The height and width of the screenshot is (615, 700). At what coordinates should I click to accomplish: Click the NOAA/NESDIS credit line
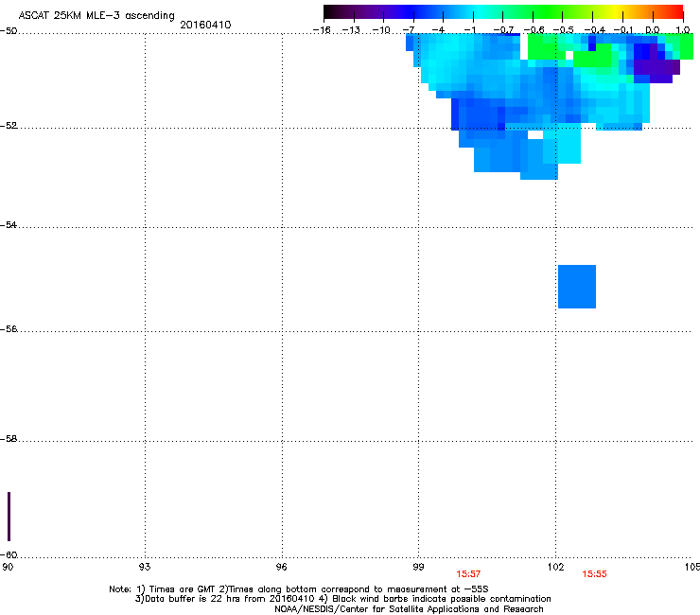409,609
